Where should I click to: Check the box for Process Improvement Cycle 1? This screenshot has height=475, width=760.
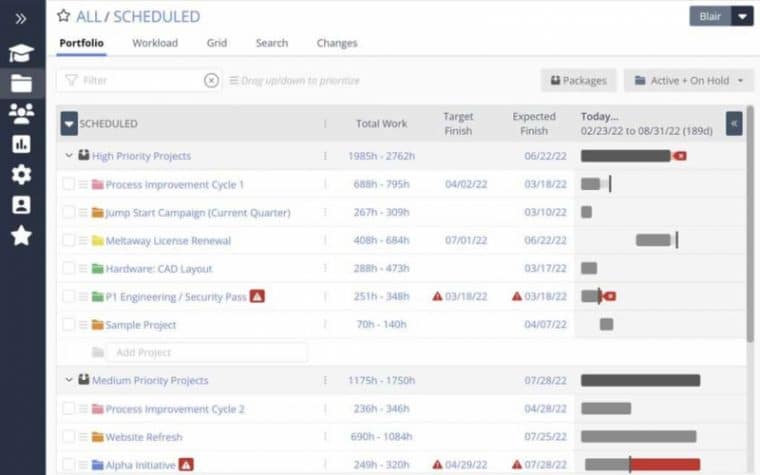pos(68,184)
